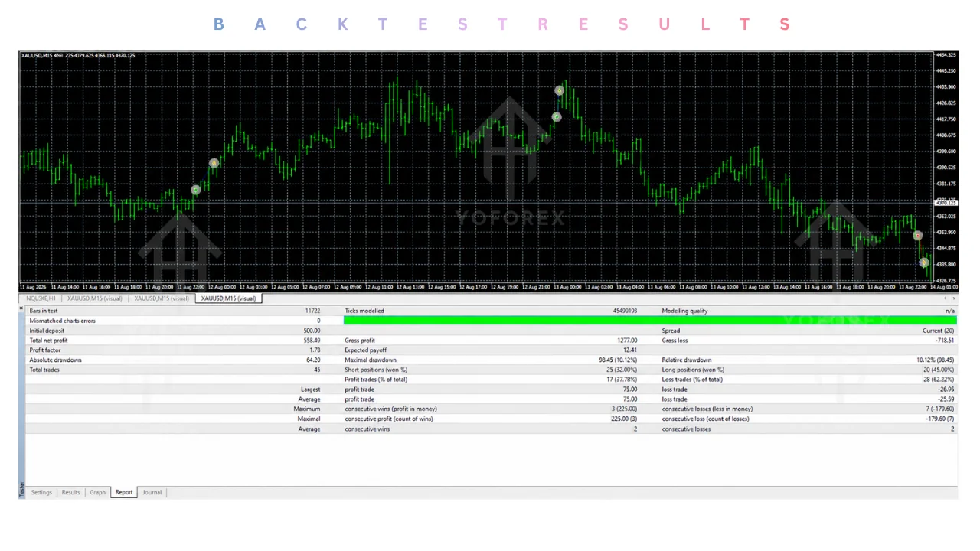This screenshot has width=980, height=551.
Task: Click the top price axis label 4454.325
Action: 946,55
